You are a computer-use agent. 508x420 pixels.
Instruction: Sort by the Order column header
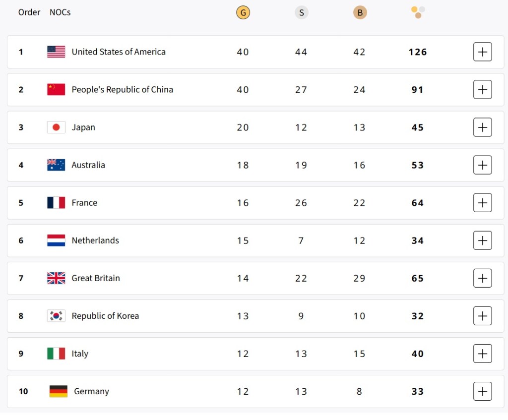point(29,12)
